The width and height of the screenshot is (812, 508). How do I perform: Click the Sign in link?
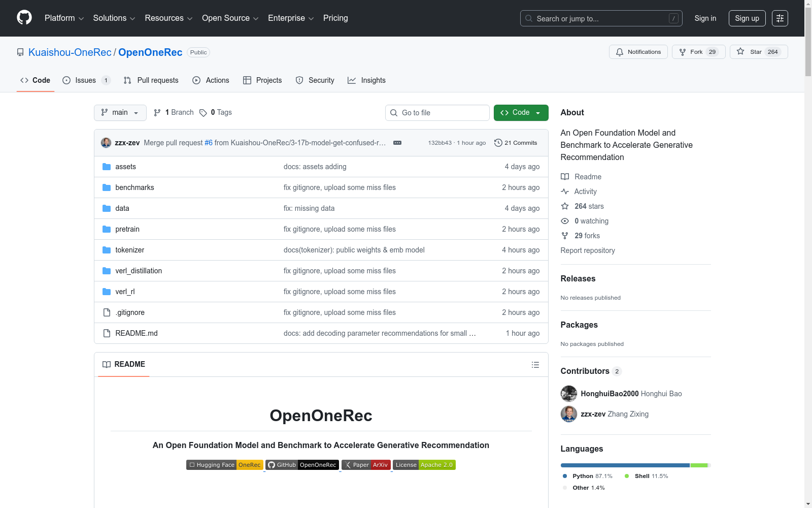[x=705, y=18]
